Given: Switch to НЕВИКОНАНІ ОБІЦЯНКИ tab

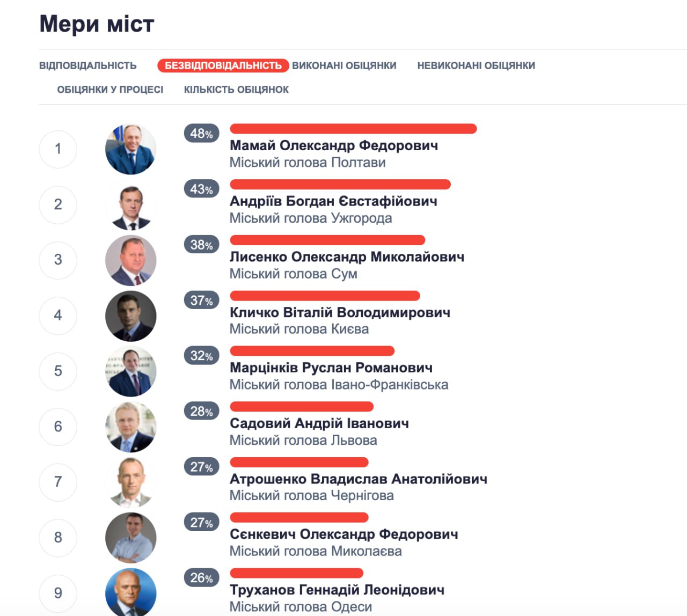Looking at the screenshot, I should click(x=476, y=65).
